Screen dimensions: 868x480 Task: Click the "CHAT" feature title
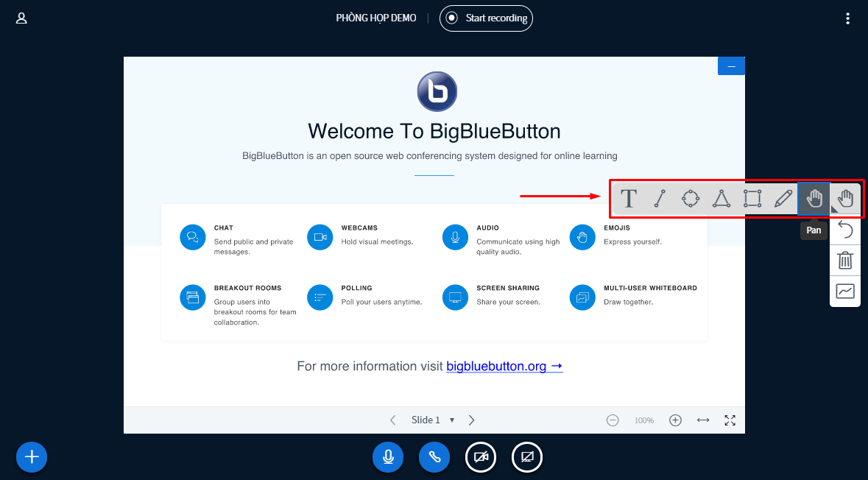coord(224,227)
